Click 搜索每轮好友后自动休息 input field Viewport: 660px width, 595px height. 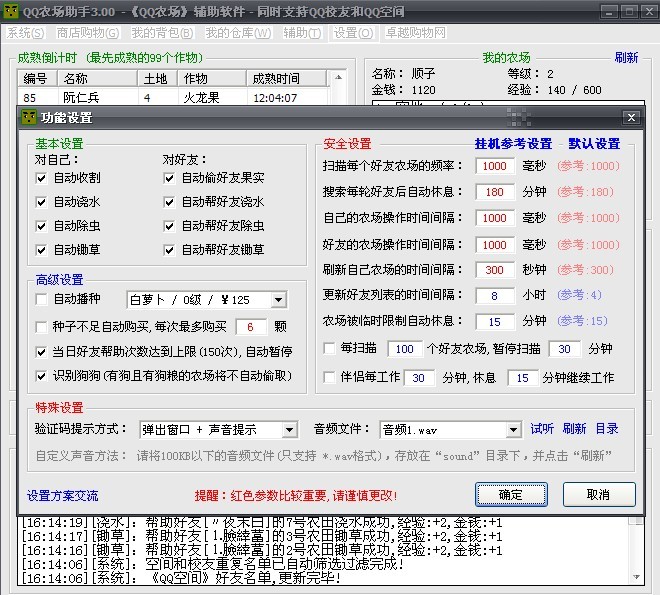(x=495, y=192)
